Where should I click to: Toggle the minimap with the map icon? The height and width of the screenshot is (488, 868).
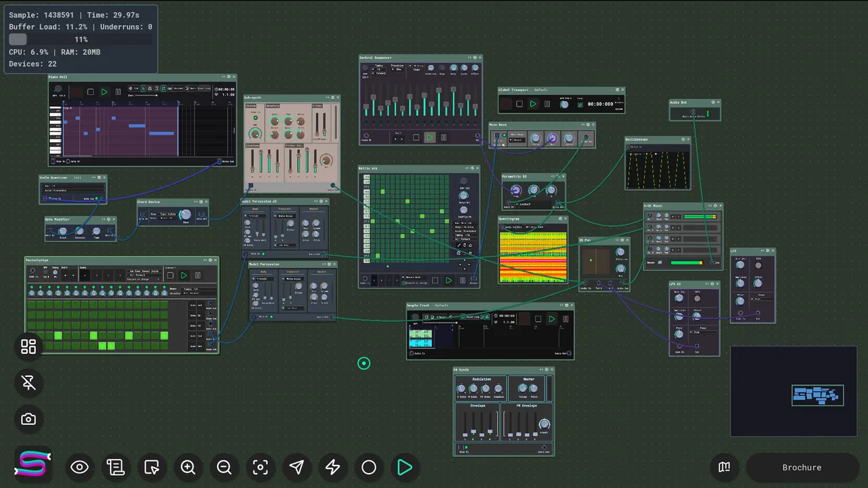pos(724,467)
